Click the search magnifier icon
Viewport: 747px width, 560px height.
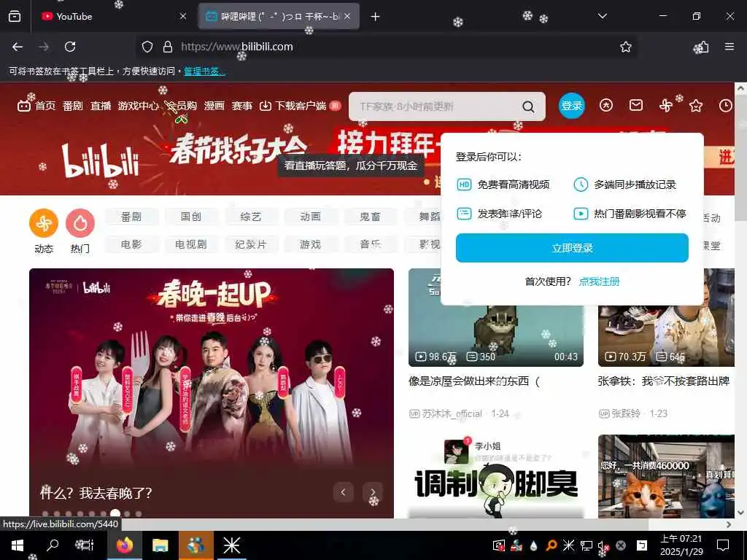click(x=528, y=106)
